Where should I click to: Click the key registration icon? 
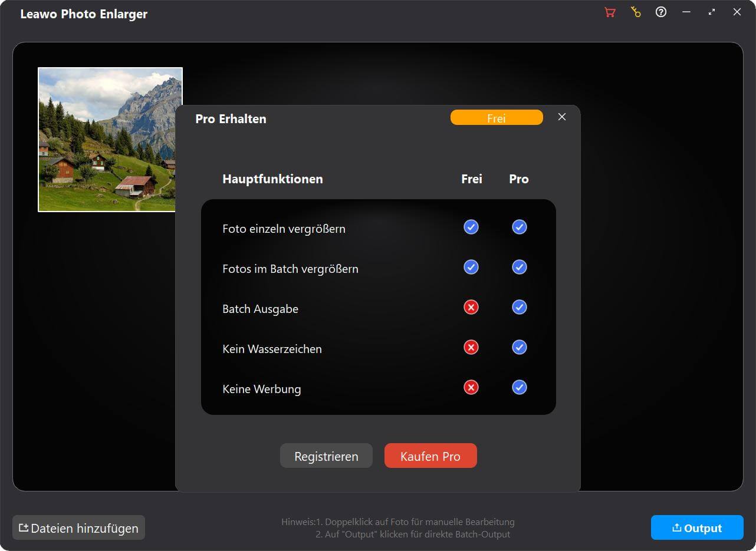[636, 12]
